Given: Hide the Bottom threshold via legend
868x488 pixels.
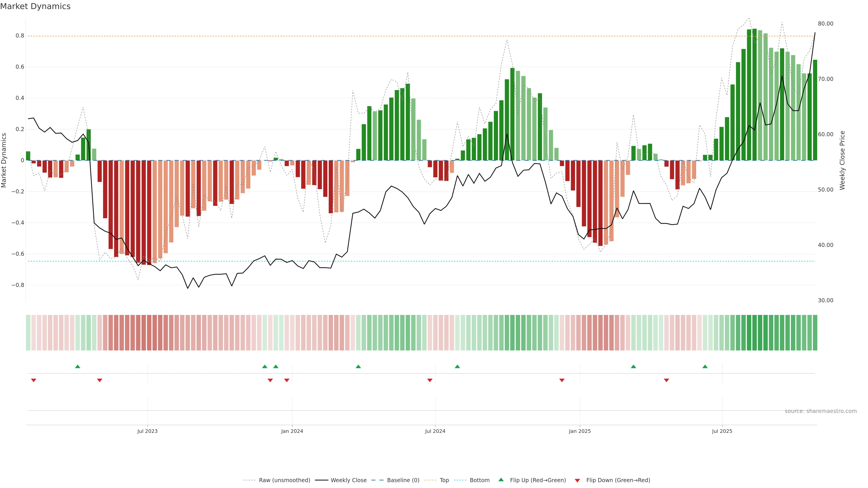Looking at the screenshot, I should pos(479,480).
